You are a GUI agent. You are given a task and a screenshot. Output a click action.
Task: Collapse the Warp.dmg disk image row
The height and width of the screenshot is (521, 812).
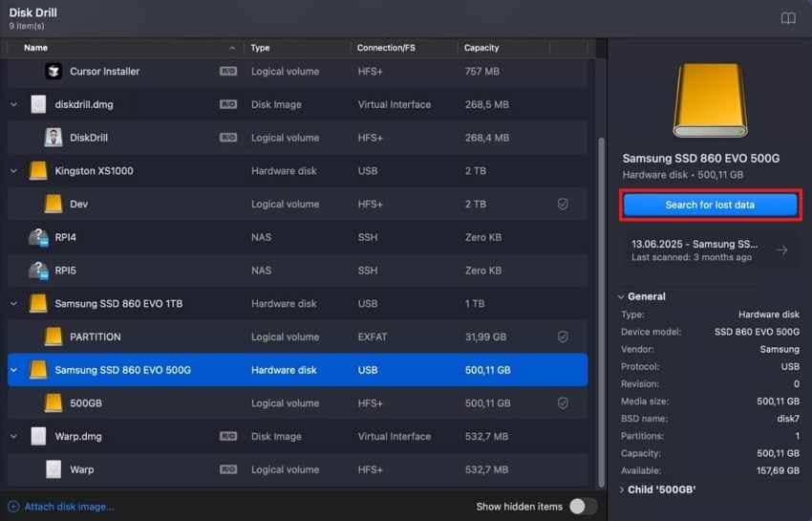click(x=14, y=437)
